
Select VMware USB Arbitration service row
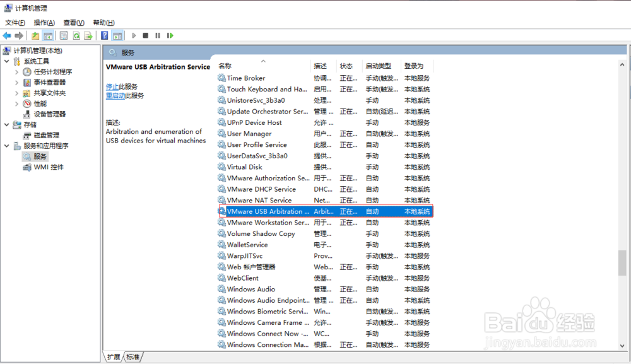tap(326, 211)
